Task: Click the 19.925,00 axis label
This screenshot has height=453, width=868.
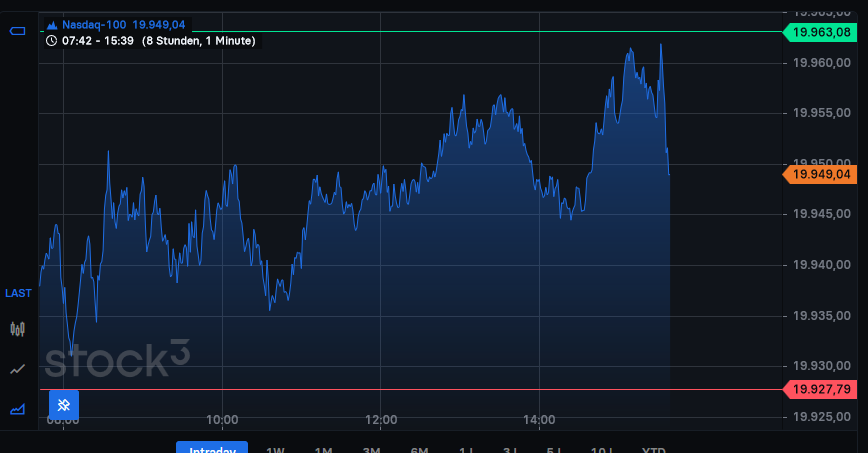Action: 822,416
